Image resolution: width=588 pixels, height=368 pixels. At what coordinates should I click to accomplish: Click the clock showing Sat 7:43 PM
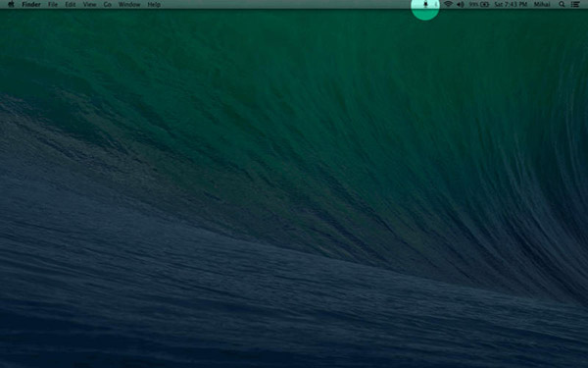click(x=511, y=5)
